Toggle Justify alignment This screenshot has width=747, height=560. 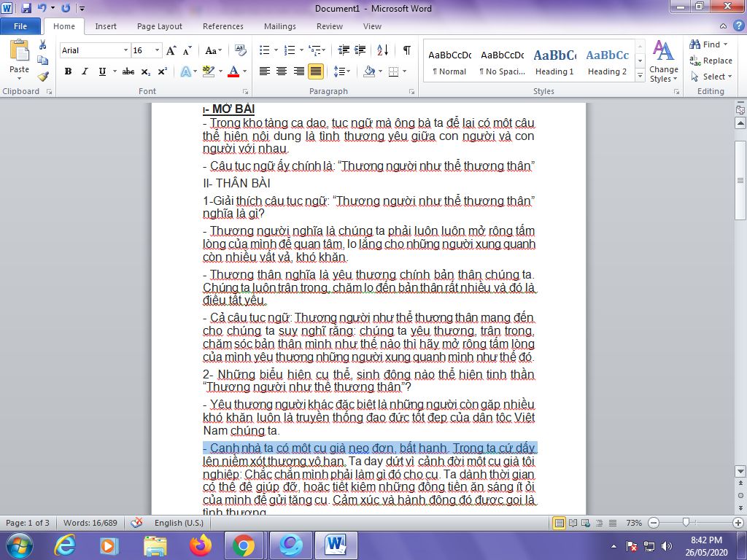pyautogui.click(x=315, y=71)
